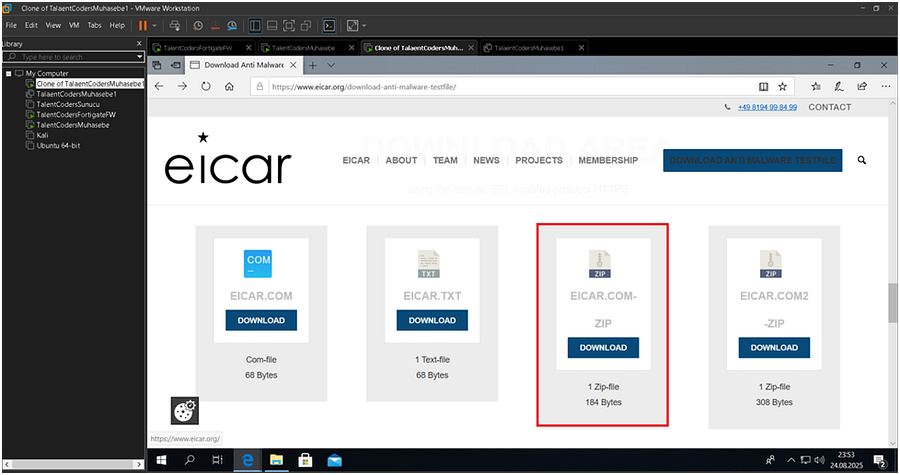Viewport: 900px width, 475px height.
Task: Enter full screen mode icon
Action: click(289, 25)
